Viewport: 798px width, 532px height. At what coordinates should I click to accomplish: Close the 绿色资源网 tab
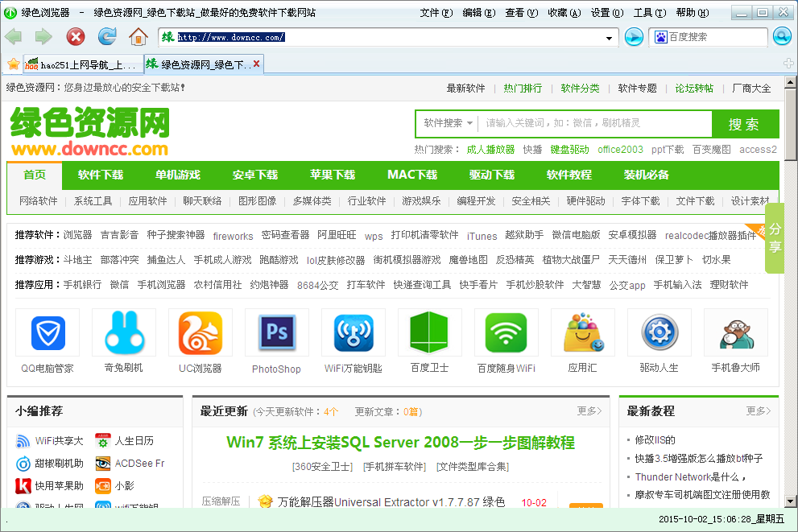257,64
